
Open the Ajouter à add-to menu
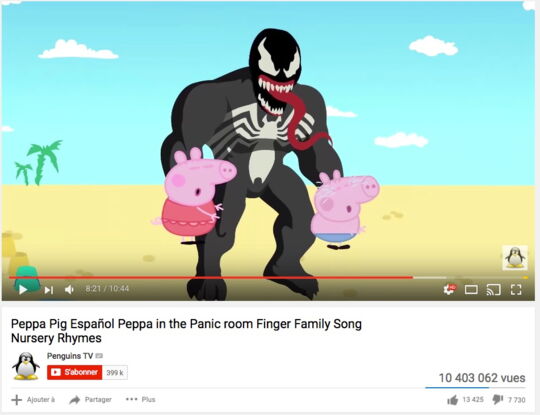pyautogui.click(x=33, y=400)
